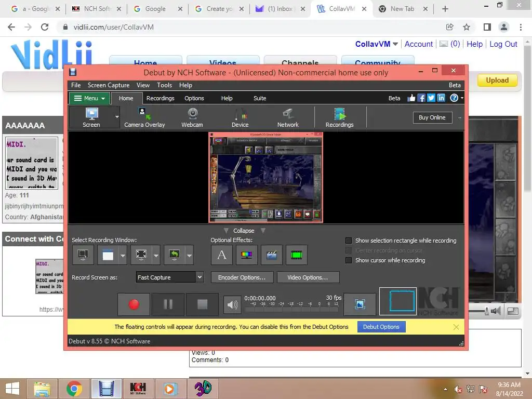Image resolution: width=532 pixels, height=399 pixels.
Task: Switch to Recordings tab
Action: coord(160,98)
